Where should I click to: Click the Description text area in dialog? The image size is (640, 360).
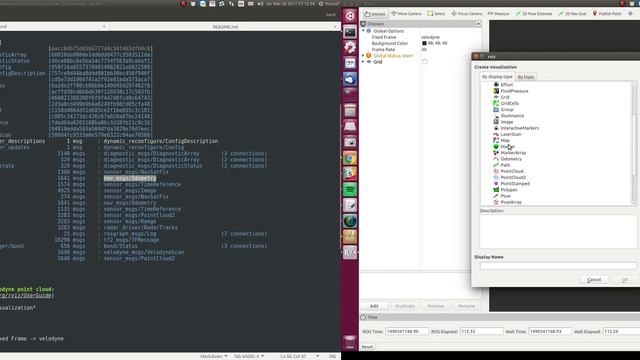(558, 231)
